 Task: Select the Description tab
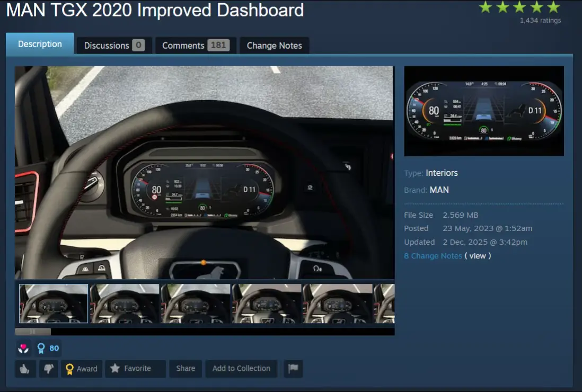point(40,44)
